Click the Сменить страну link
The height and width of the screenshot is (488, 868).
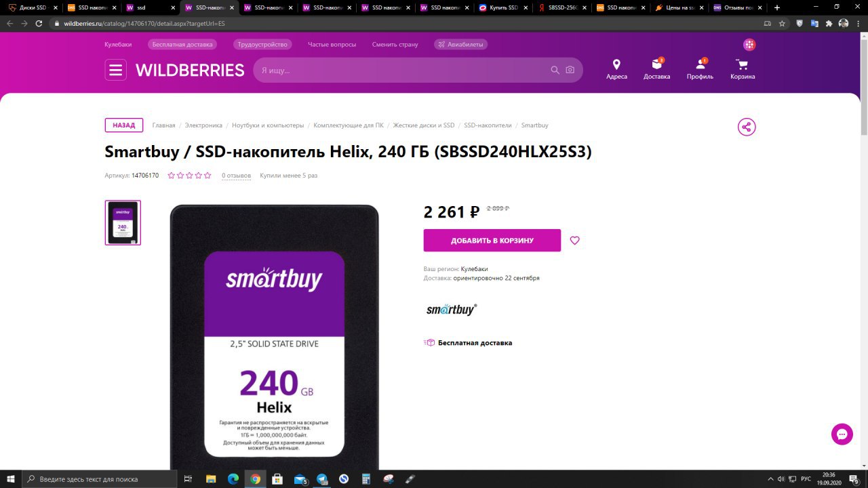395,45
